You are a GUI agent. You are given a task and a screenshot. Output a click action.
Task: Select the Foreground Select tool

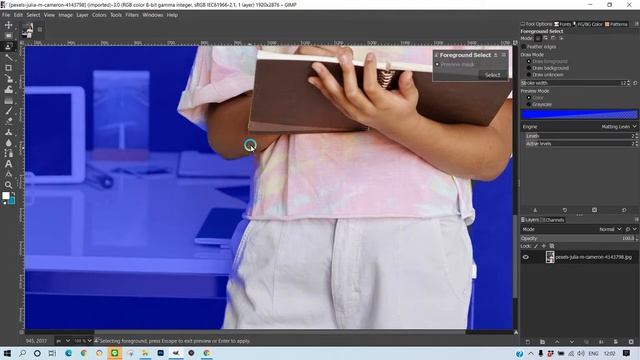pyautogui.click(x=8, y=47)
